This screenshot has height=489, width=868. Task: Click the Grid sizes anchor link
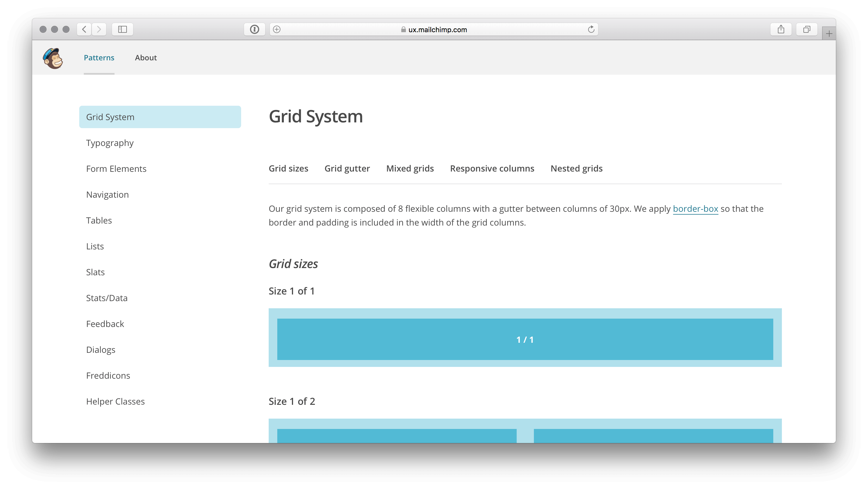point(288,168)
